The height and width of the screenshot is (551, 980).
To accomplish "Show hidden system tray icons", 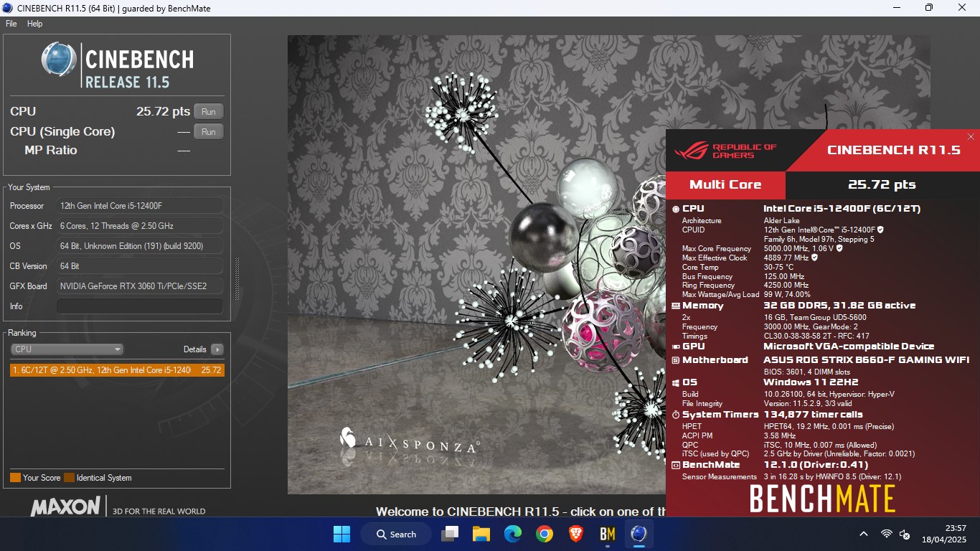I will (x=864, y=534).
